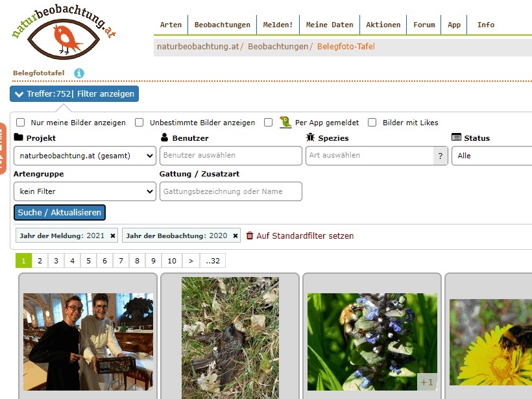Click Auf Standardfilter setzen link
Image resolution: width=532 pixels, height=399 pixels.
(x=305, y=236)
